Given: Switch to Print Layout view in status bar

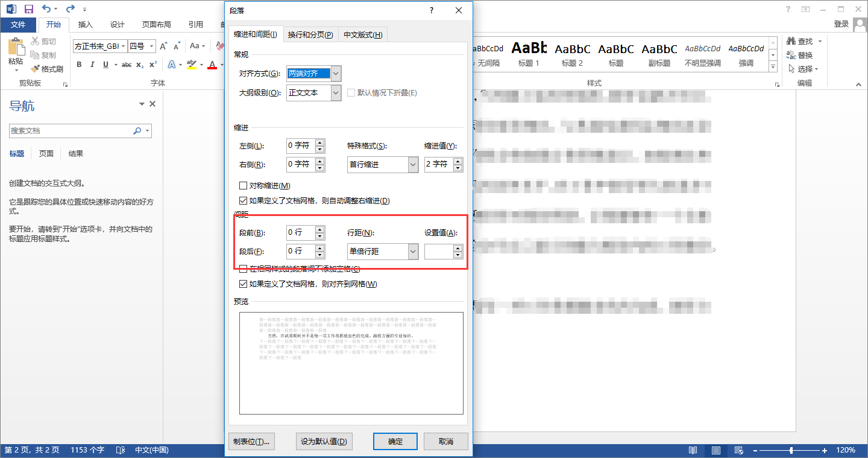Looking at the screenshot, I should click(x=715, y=450).
